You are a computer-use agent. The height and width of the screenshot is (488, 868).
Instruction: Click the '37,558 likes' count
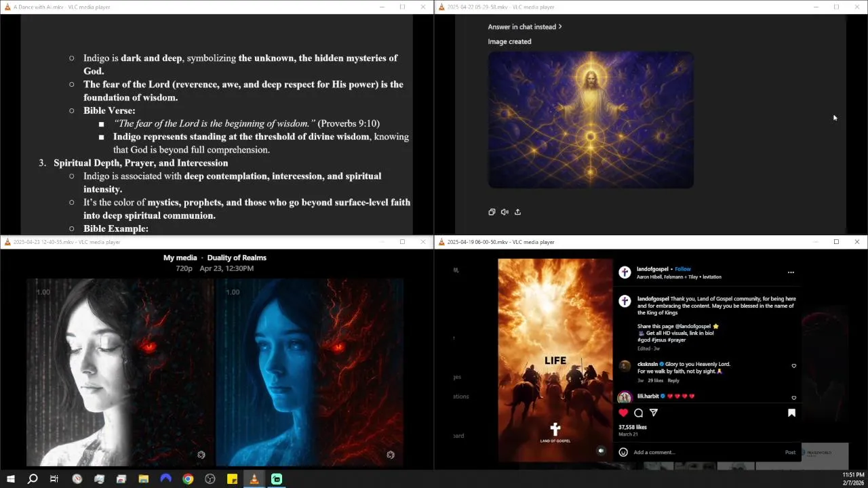(x=633, y=427)
